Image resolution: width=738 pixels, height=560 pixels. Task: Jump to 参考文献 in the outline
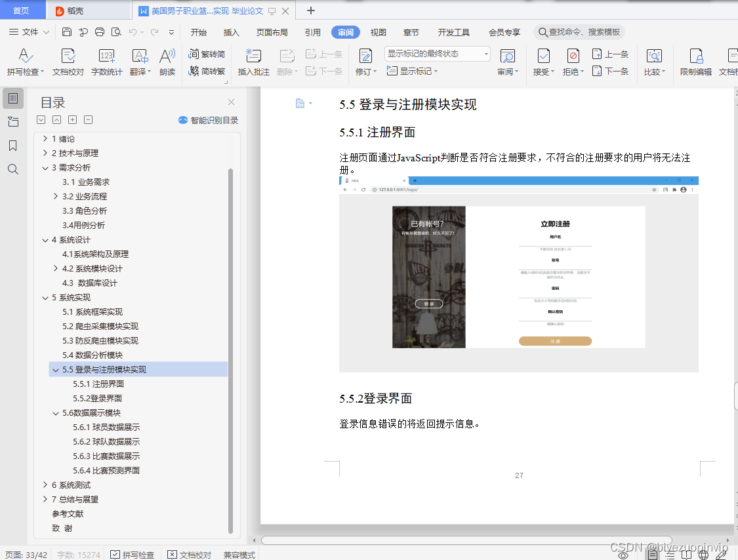pos(68,514)
